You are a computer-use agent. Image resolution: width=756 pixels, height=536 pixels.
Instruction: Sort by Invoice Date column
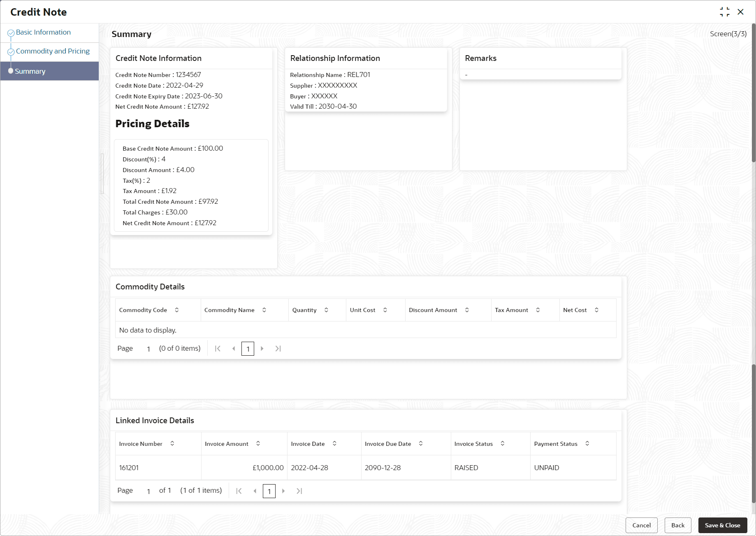[x=335, y=443]
